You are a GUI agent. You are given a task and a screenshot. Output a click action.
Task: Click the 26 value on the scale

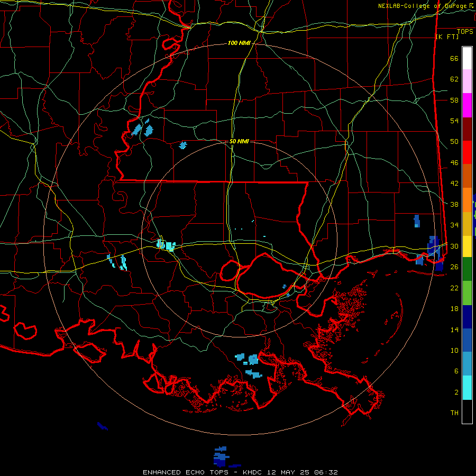point(454,267)
